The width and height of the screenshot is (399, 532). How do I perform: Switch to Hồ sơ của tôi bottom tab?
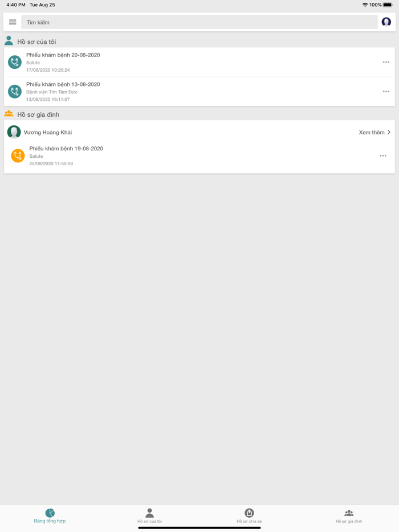pos(149,516)
